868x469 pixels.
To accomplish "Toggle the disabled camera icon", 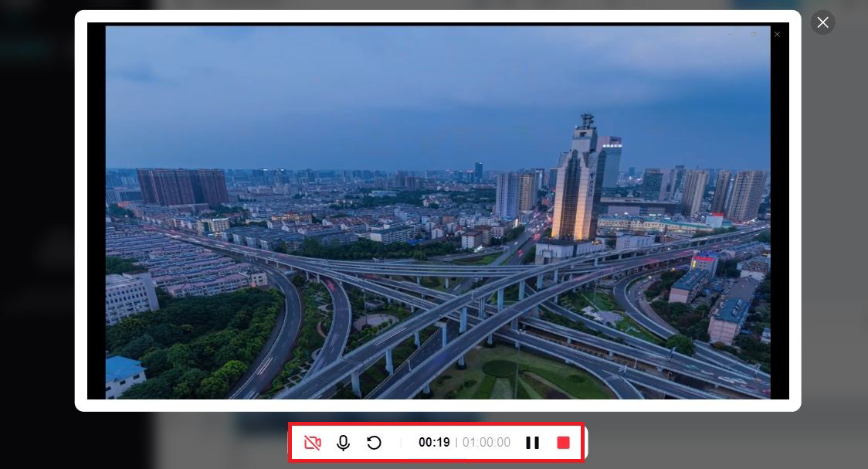I will coord(312,443).
